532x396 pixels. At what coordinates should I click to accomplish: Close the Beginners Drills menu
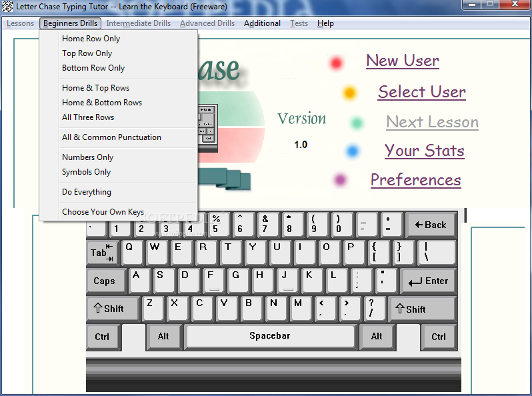[70, 23]
